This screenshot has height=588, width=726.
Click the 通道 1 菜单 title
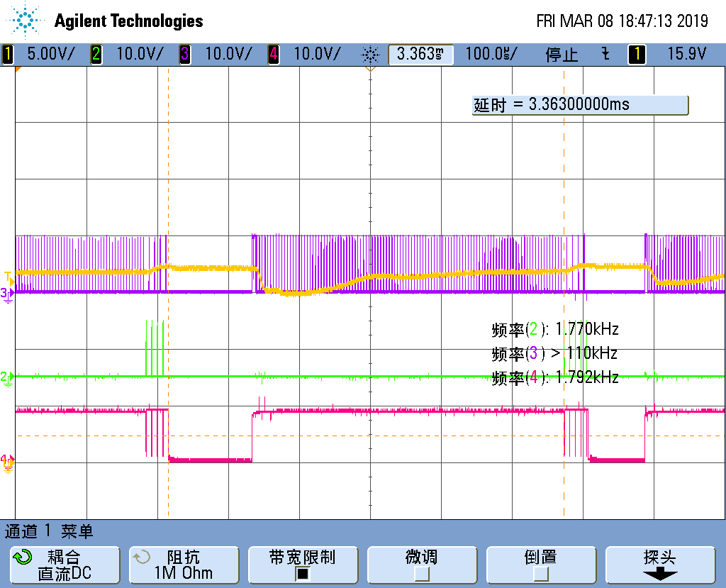49,531
